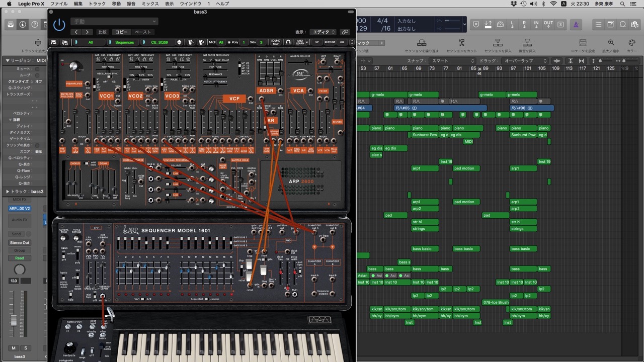Screen dimensions: 644x362
Task: Click the 比較 compare button
Action: pos(103,32)
